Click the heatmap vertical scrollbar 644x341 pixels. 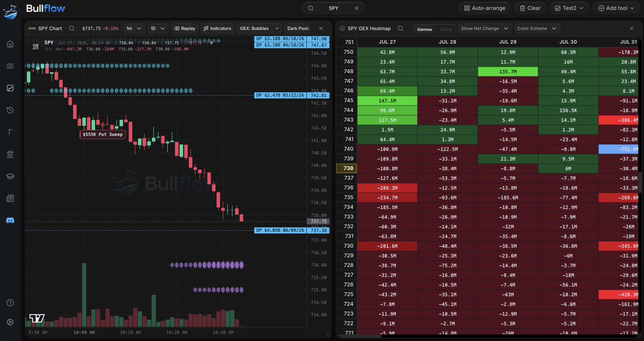pyautogui.click(x=639, y=183)
